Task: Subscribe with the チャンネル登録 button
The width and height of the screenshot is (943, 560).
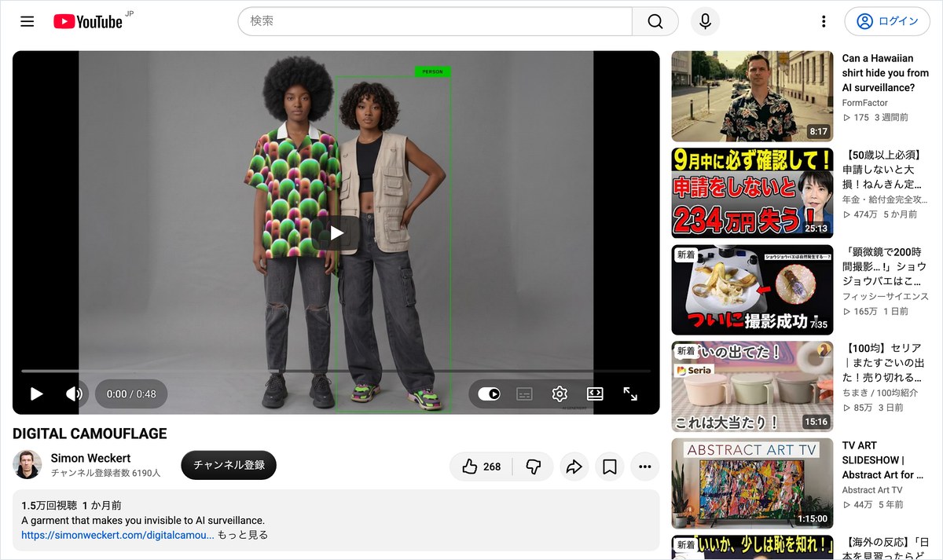Action: [x=229, y=465]
